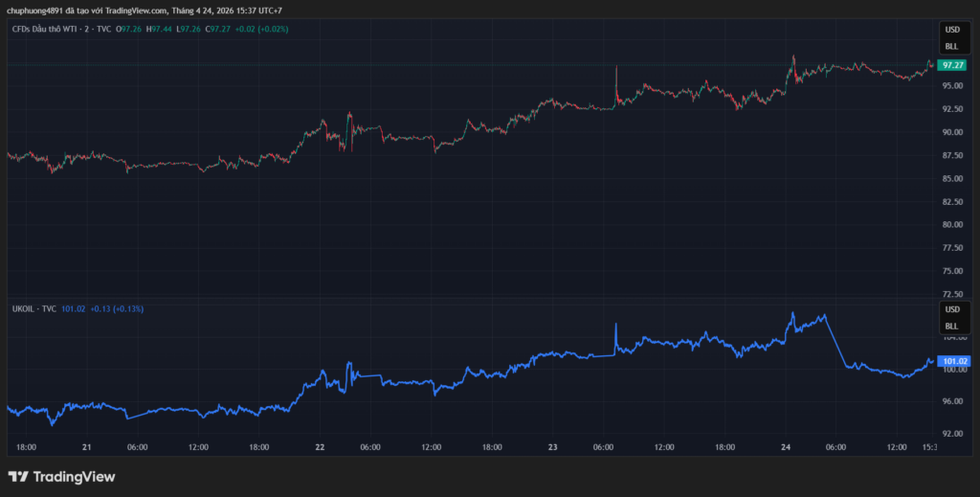Viewport: 980px width, 497px height.
Task: Click the USD currency box on UKOIL pane
Action: [x=951, y=310]
